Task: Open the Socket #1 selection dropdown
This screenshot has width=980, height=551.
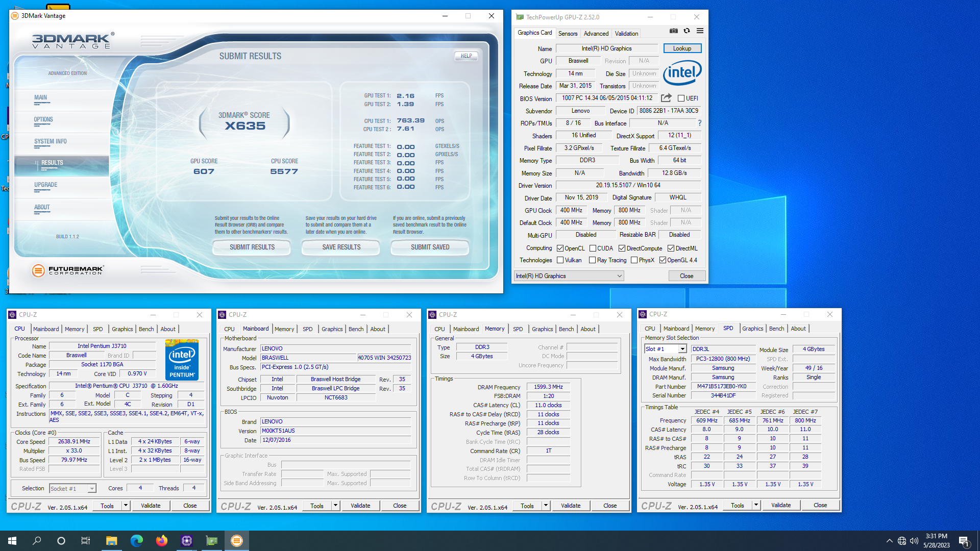Action: coord(72,489)
